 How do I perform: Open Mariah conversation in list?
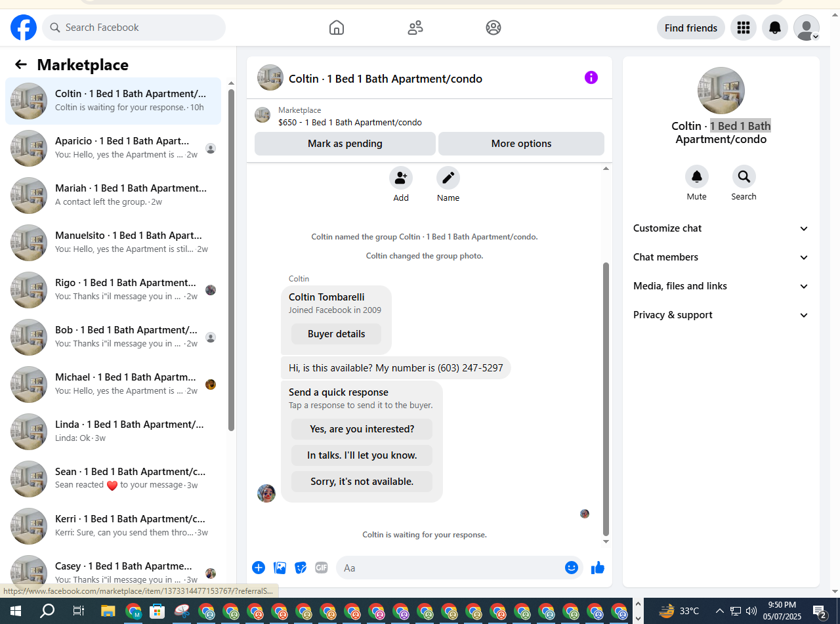[113, 196]
